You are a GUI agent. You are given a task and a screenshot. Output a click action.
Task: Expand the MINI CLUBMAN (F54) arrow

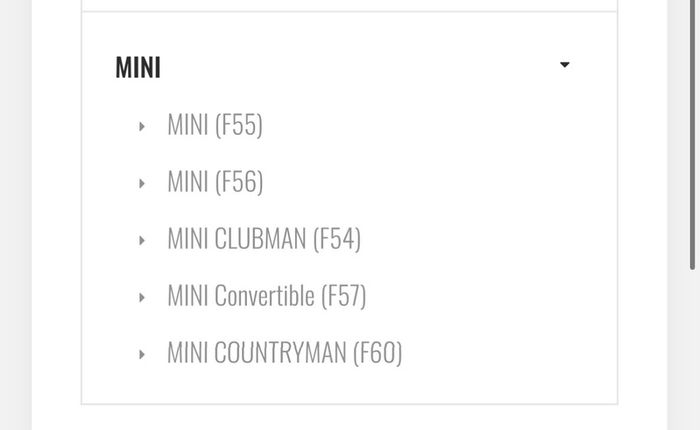pos(142,241)
